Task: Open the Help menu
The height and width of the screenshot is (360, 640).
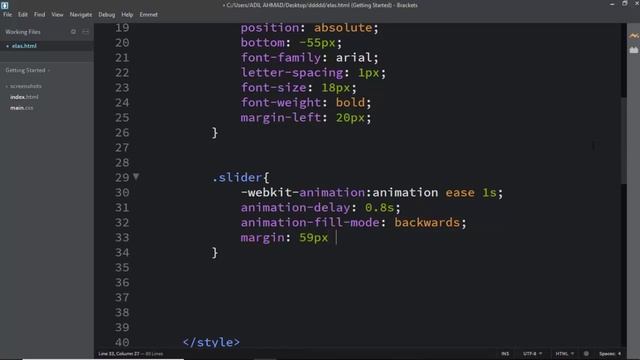Action: pyautogui.click(x=127, y=14)
